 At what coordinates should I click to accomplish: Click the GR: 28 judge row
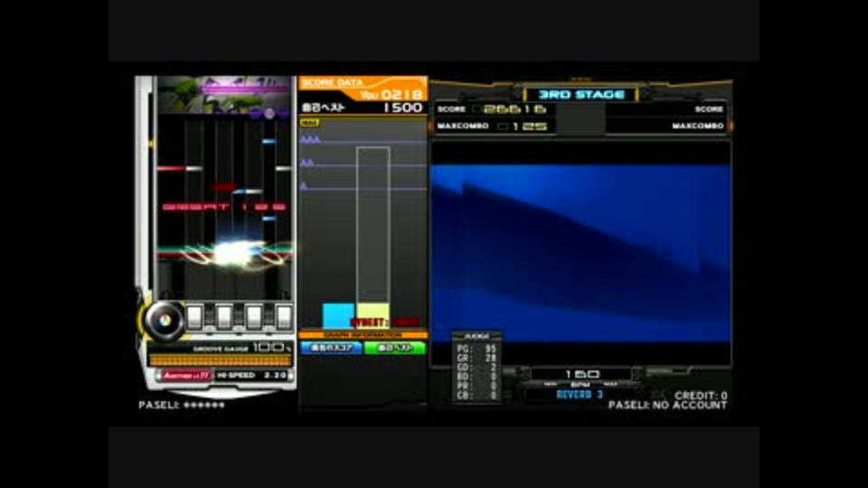tap(476, 358)
